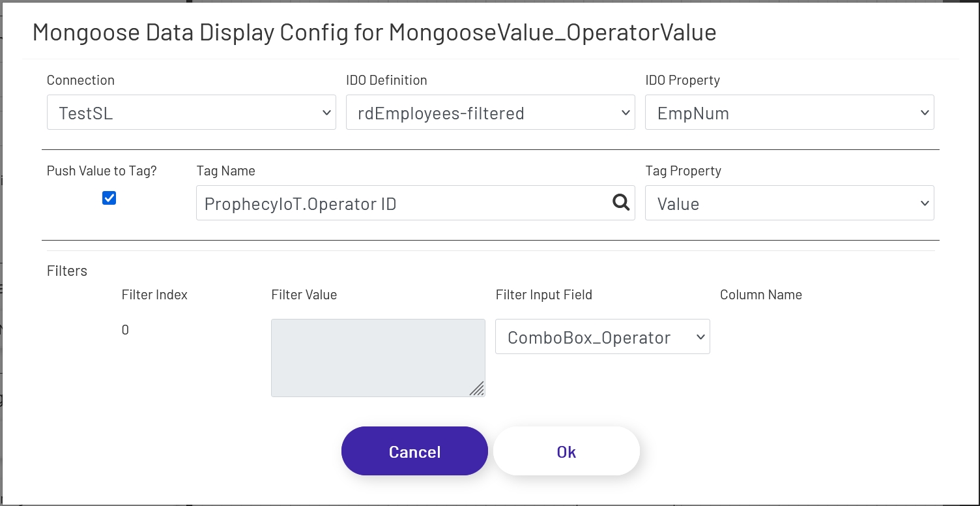Open the ComboBox_Operator filter input dropdown
The image size is (980, 506).
pos(602,336)
